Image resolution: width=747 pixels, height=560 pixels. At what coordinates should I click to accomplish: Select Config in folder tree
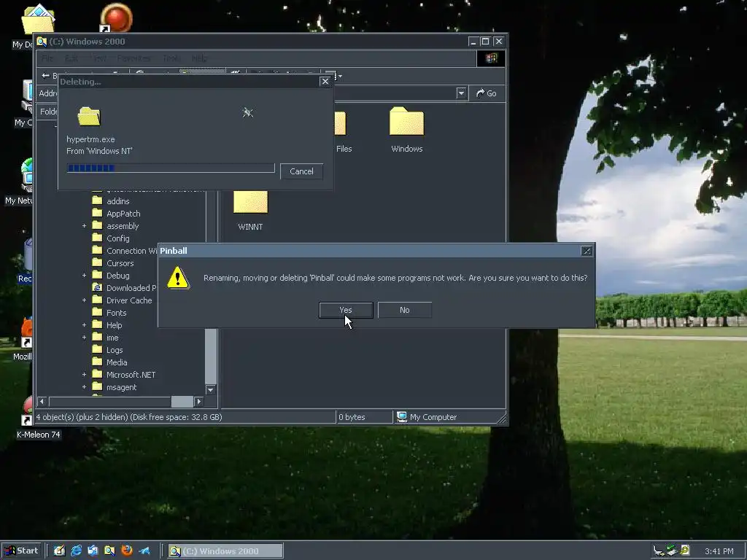(117, 238)
